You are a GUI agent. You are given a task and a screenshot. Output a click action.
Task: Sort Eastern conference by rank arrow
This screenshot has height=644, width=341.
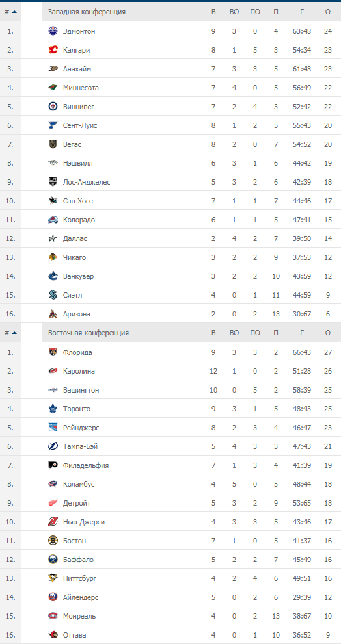pos(14,333)
